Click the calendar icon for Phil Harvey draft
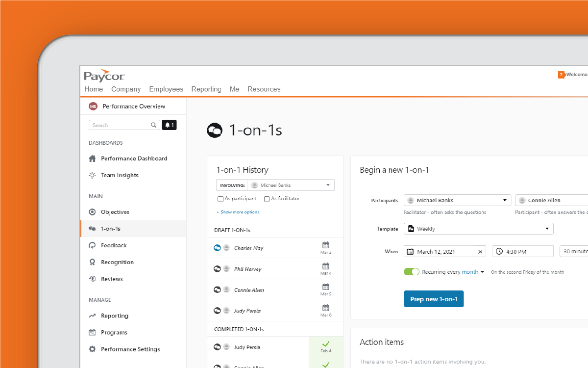Image resolution: width=588 pixels, height=368 pixels. click(326, 266)
